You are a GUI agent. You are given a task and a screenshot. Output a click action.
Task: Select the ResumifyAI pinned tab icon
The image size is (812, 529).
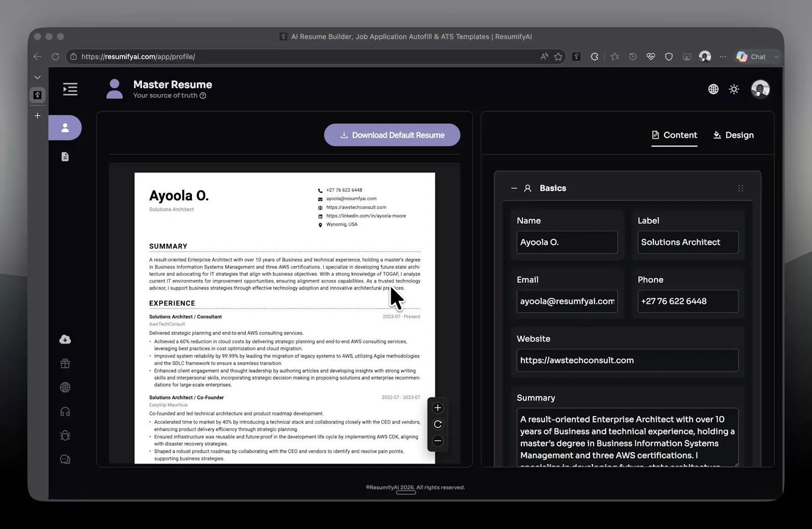38,95
